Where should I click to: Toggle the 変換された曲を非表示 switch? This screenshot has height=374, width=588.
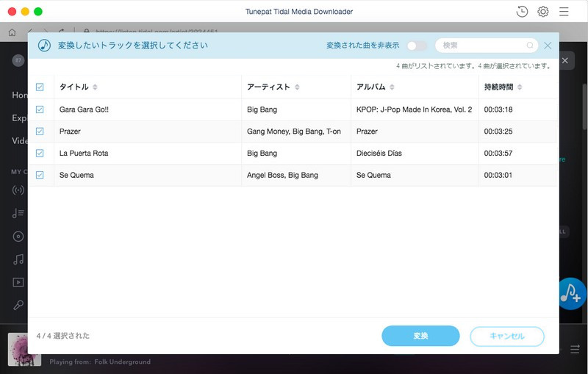click(417, 46)
